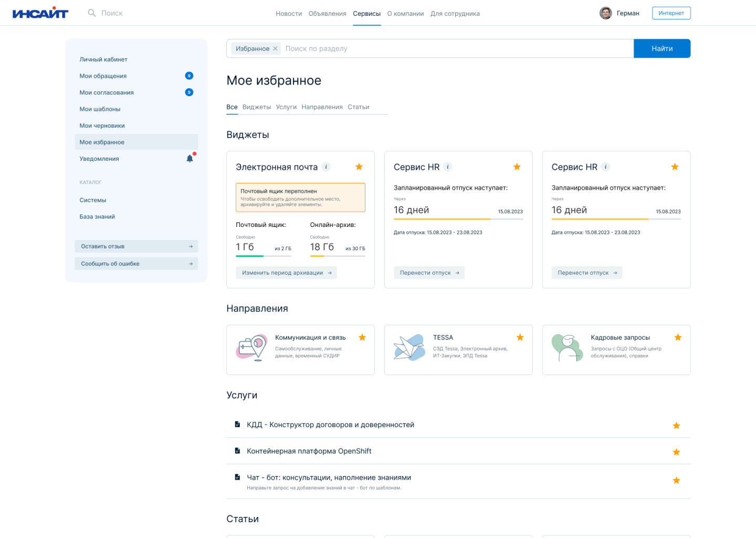
Task: Click user avatar of Герман
Action: click(x=605, y=13)
